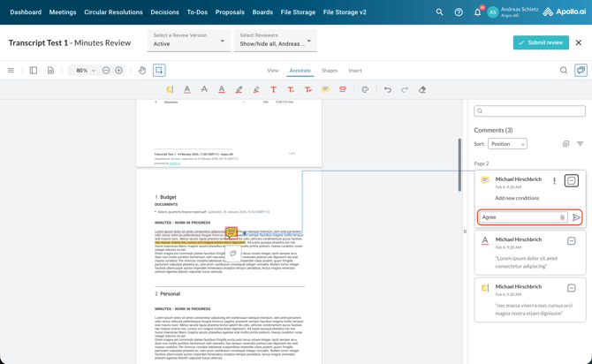Click the strikethrough text tool
592x364 pixels.
[x=204, y=89]
